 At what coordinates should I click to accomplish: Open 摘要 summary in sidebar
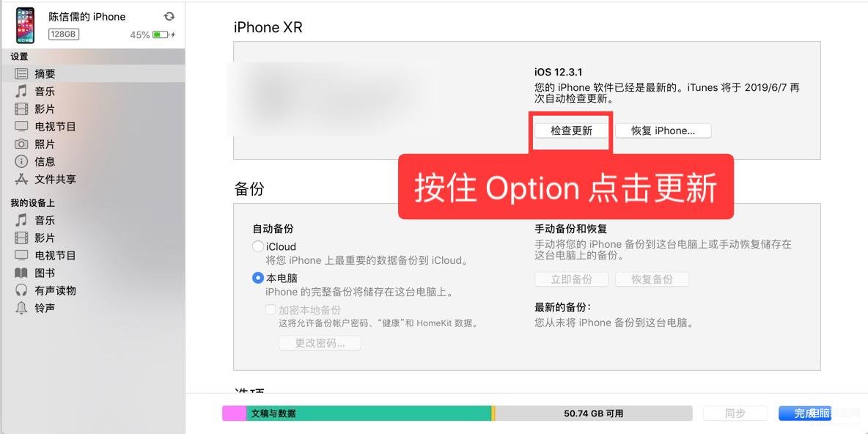pos(92,73)
